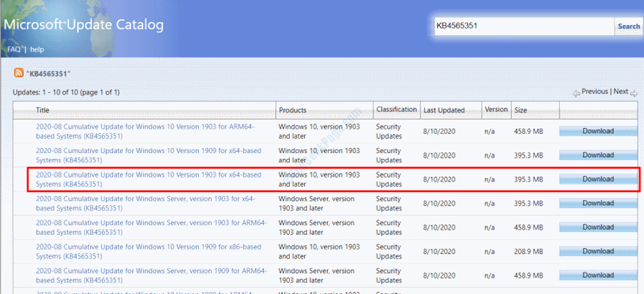Click the 208.9 MB size cell

pos(528,252)
